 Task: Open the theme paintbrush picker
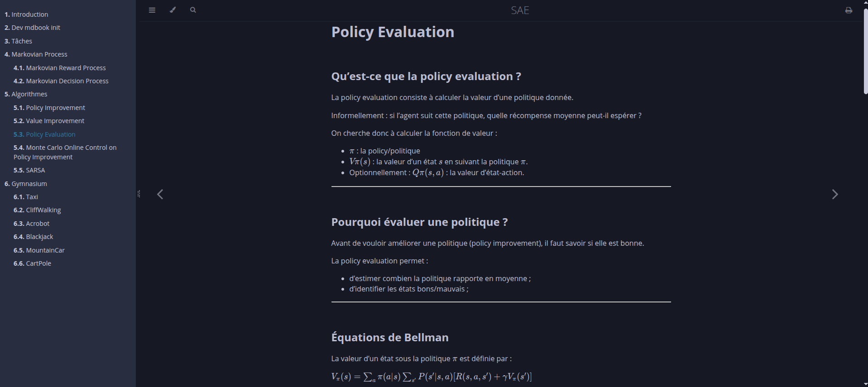[x=173, y=10]
